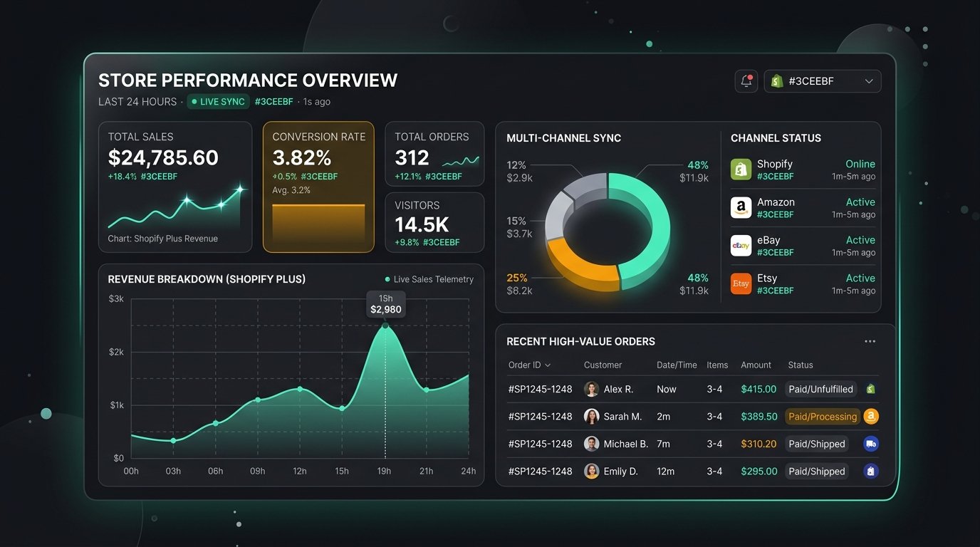Click the 3.82% conversion value

pyautogui.click(x=302, y=157)
